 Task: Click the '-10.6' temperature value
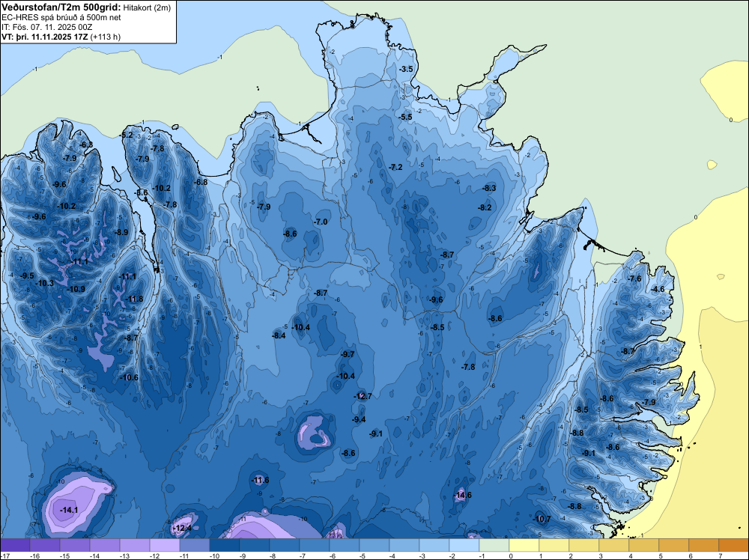pyautogui.click(x=129, y=377)
